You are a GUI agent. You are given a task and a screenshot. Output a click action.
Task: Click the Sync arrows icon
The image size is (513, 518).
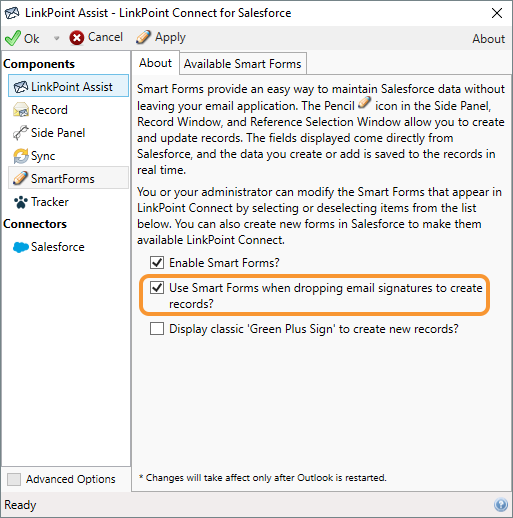click(x=21, y=156)
